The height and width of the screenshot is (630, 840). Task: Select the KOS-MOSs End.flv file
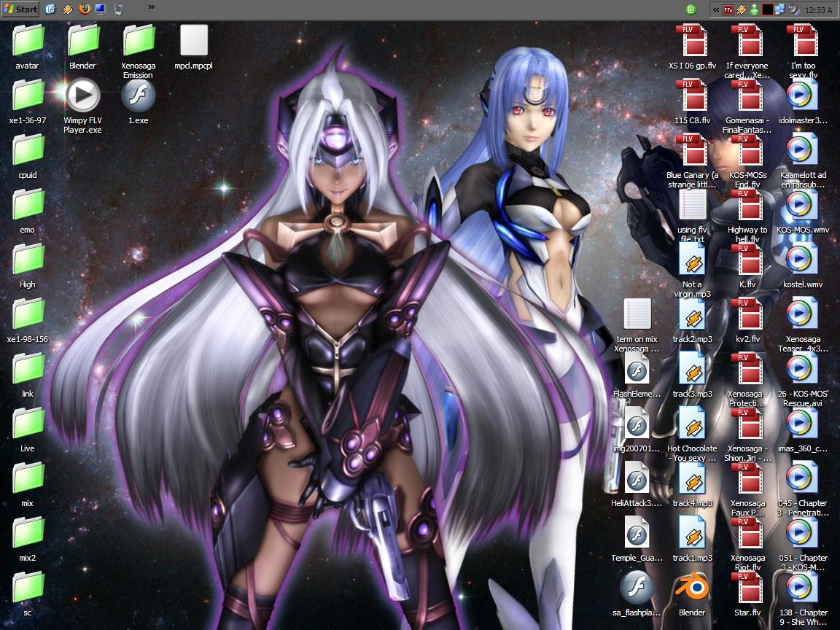(x=747, y=161)
